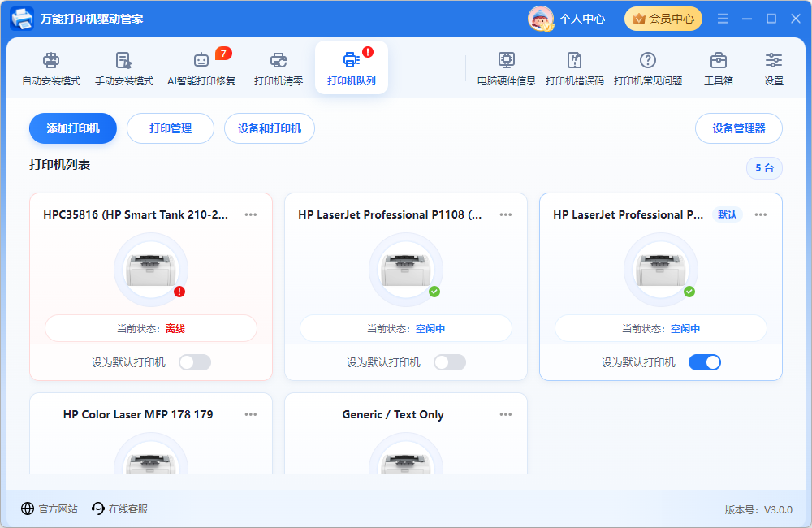Viewport: 812px width, 528px height.
Task: Click the 添加打印机 button
Action: [73, 128]
